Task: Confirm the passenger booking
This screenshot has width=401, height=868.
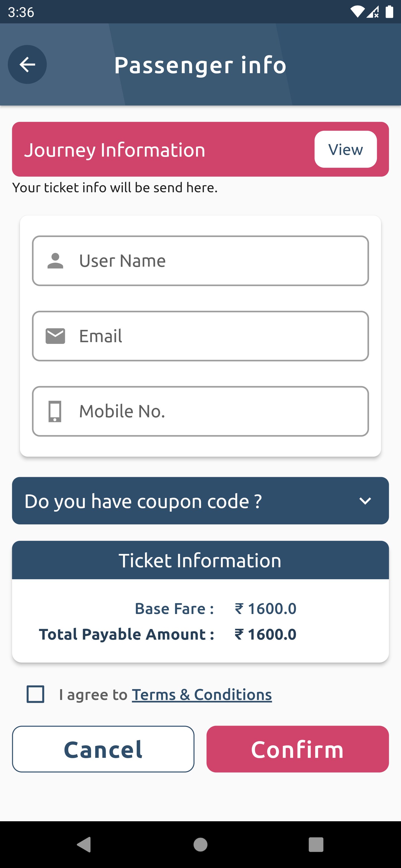Action: [297, 749]
